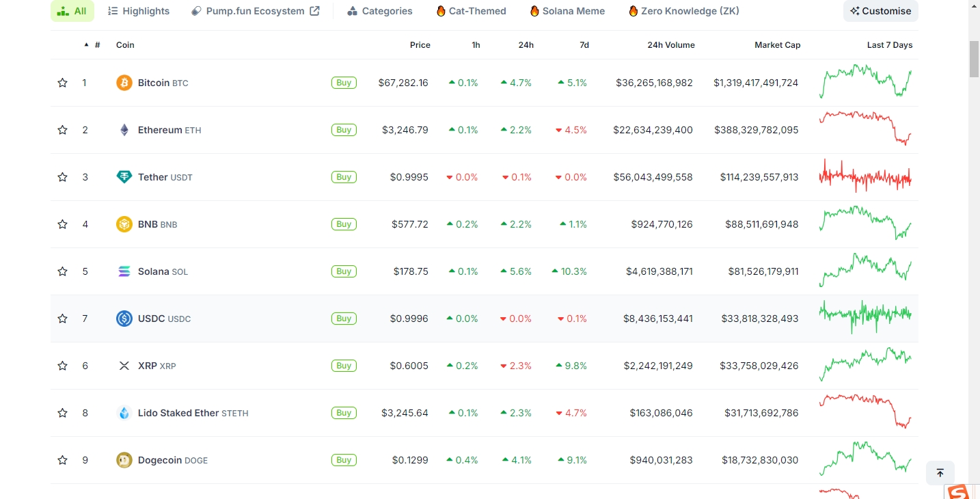Click the Lido Staked Ether logo icon

(x=124, y=413)
